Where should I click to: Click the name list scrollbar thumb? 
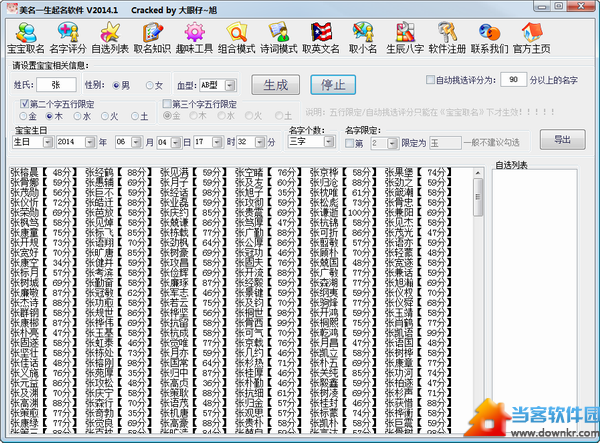(x=478, y=197)
